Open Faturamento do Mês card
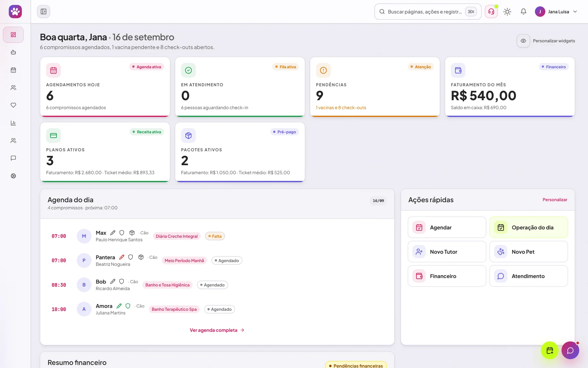 pos(510,87)
